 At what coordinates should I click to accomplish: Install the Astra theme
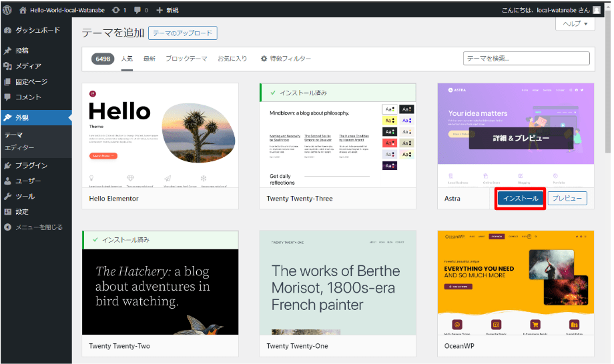pyautogui.click(x=521, y=199)
